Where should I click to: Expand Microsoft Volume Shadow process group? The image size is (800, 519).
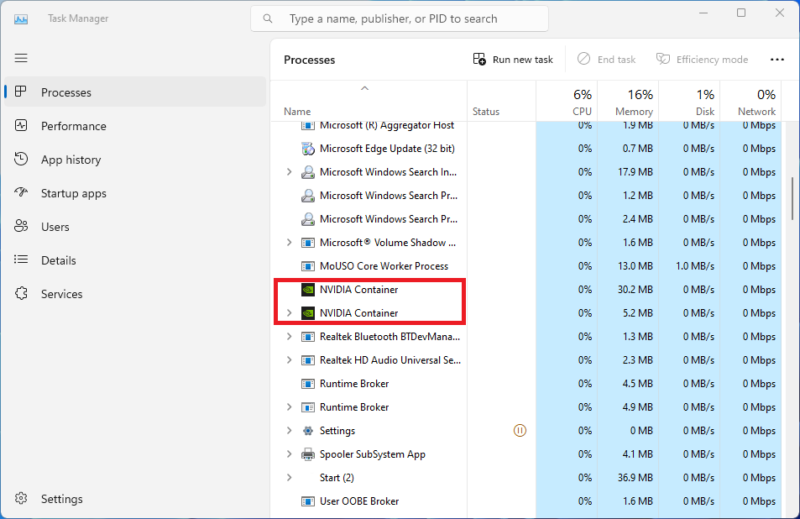[x=289, y=242]
